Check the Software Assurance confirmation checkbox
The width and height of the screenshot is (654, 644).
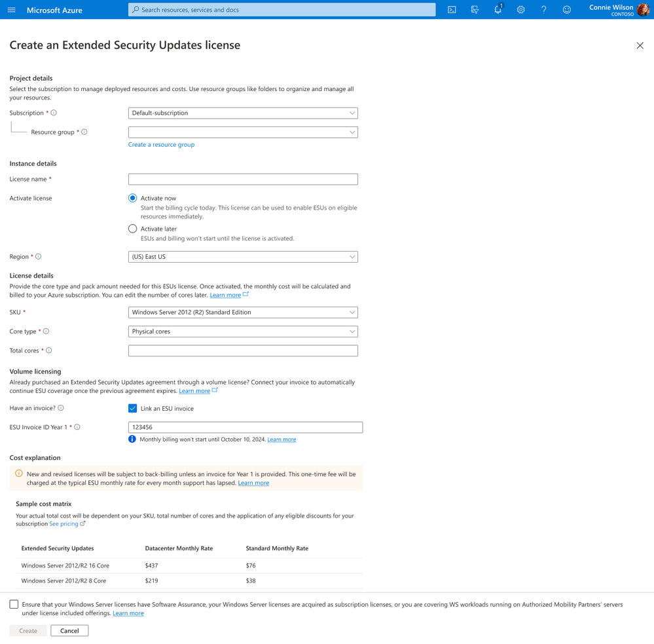[x=14, y=604]
